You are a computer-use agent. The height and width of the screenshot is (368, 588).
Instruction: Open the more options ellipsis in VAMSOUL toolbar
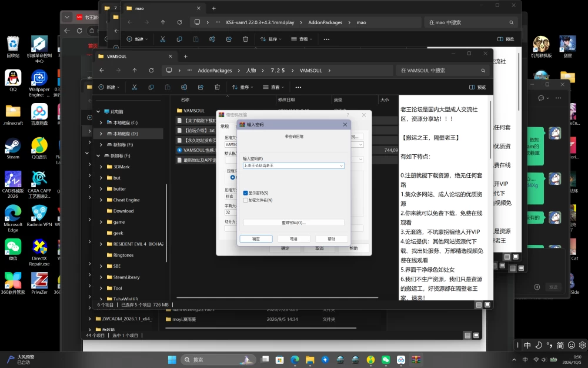(x=298, y=87)
